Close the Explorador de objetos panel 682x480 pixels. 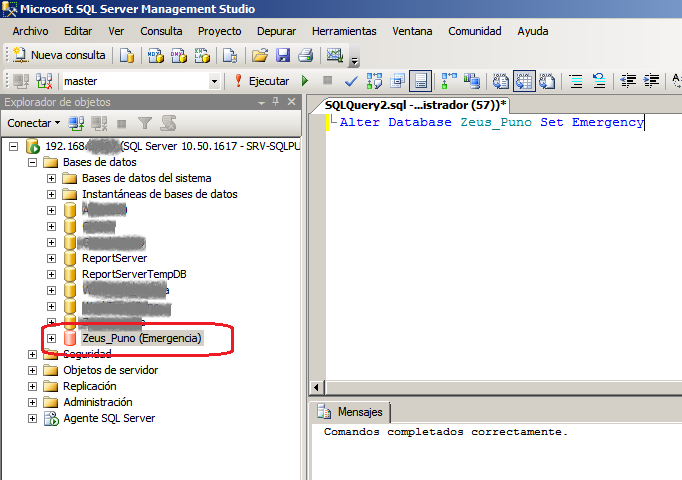tap(291, 102)
